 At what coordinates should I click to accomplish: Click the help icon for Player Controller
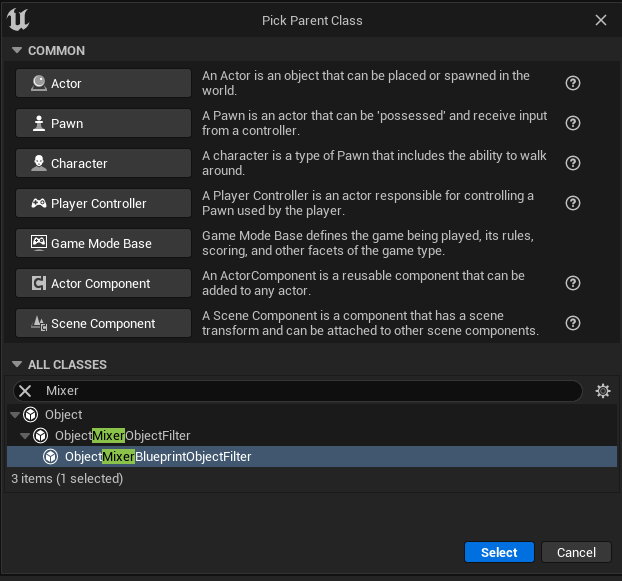(573, 203)
